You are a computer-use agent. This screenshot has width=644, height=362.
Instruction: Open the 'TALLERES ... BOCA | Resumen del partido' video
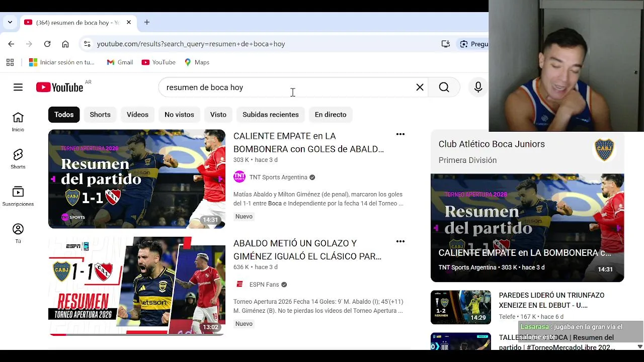click(556, 342)
